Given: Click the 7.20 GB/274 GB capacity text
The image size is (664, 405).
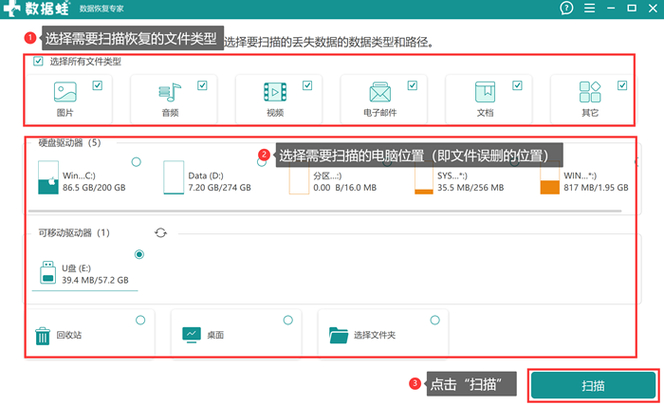Looking at the screenshot, I should click(219, 188).
